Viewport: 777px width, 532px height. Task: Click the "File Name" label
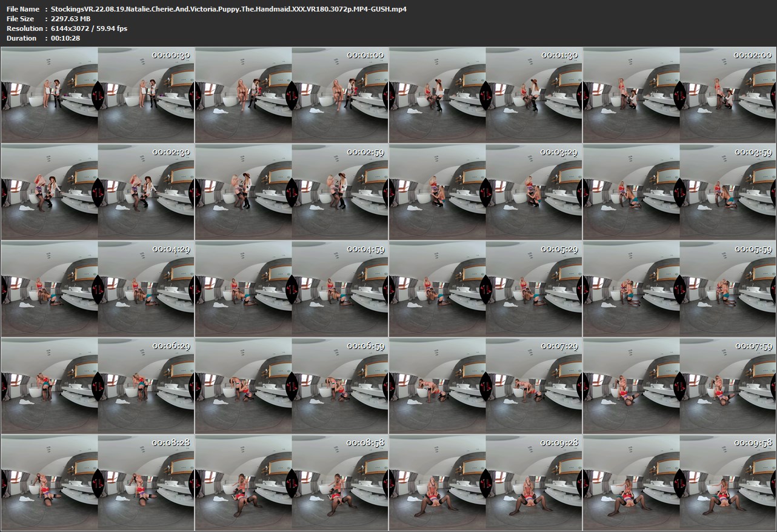pyautogui.click(x=23, y=9)
